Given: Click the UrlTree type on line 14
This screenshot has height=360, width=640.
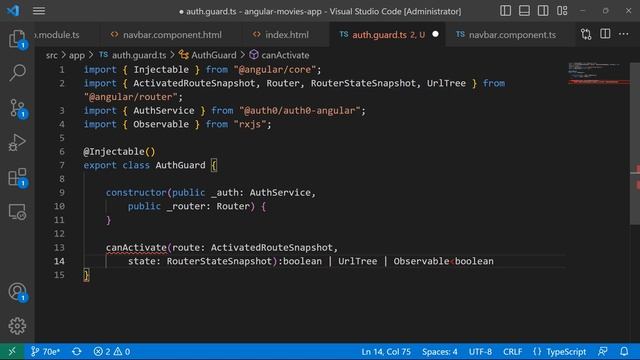Looking at the screenshot, I should [x=358, y=261].
